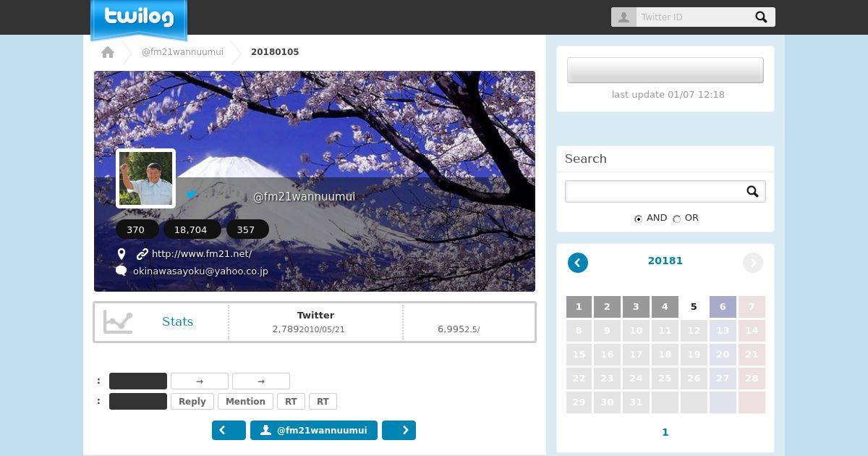The width and height of the screenshot is (868, 456).
Task: Open @fm21wannuumui profile name in banner
Action: 304,197
